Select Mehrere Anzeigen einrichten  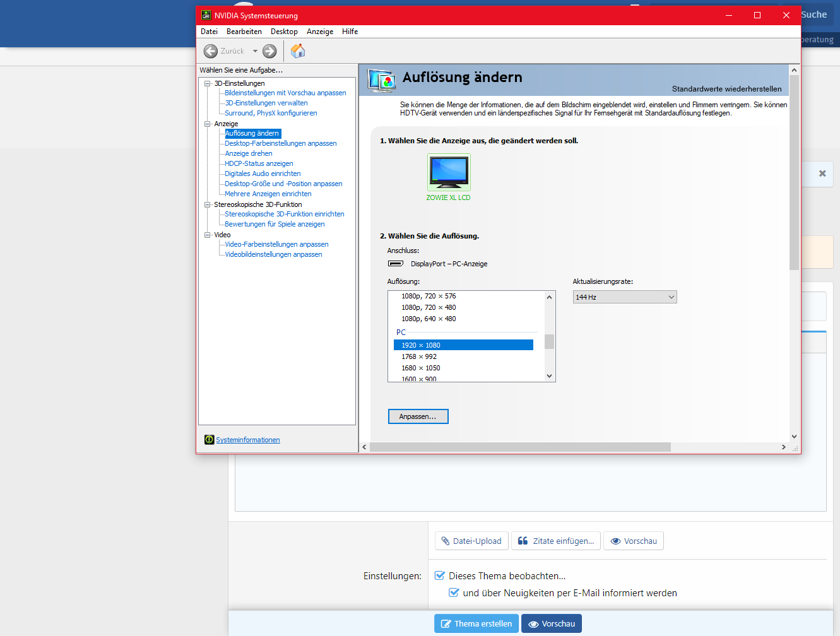268,194
